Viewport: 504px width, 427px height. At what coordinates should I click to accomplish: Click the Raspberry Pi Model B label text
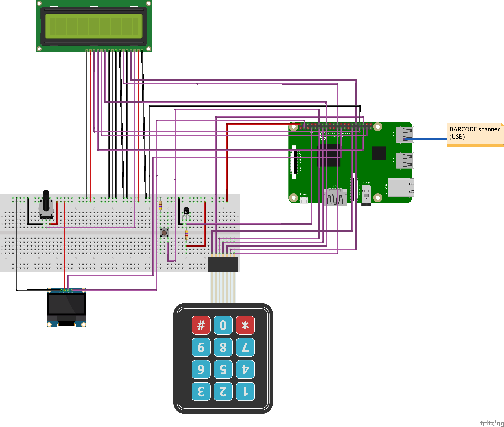coord(341,133)
